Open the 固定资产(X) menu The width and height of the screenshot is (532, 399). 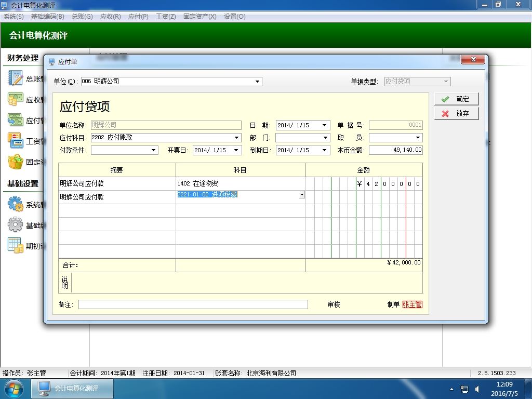(x=200, y=17)
